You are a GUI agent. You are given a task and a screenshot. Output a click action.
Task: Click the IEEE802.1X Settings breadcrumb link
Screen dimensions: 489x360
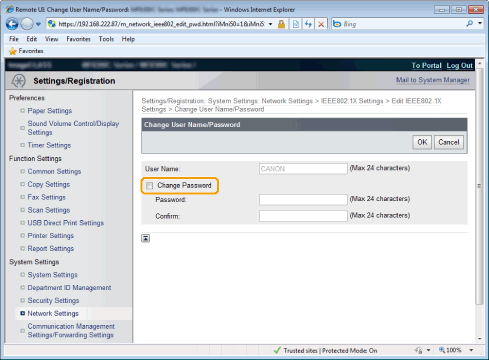pyautogui.click(x=352, y=101)
